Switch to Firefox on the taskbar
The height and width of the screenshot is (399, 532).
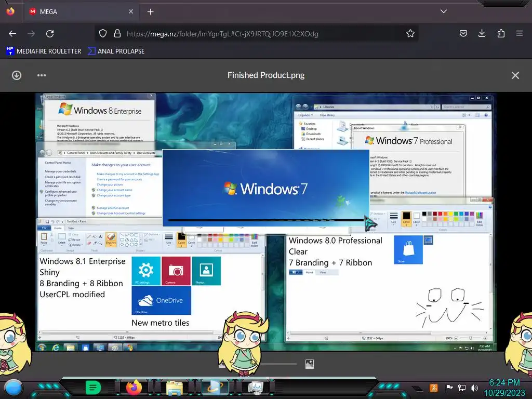[134, 388]
